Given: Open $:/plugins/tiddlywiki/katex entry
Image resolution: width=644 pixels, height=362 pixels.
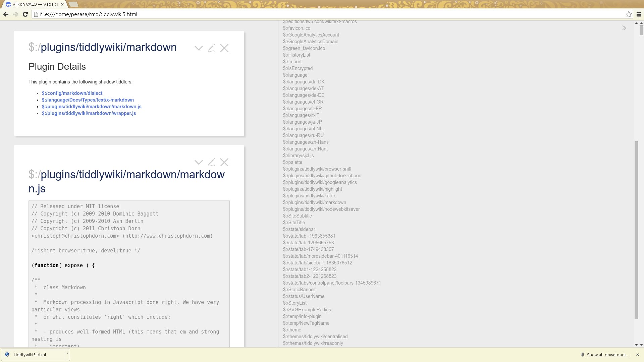Looking at the screenshot, I should pos(309,196).
